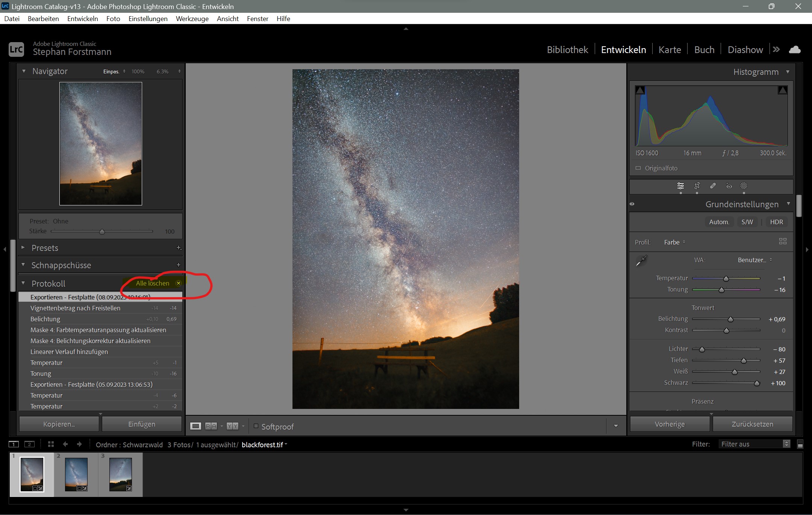812x515 pixels.
Task: Open the Bearbeiten menu
Action: [x=43, y=19]
